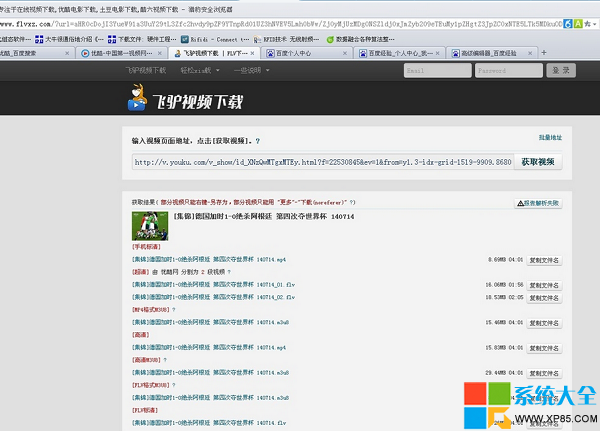Click 飞驴视频下载 in the site navigation bar
This screenshot has width=600, height=431.
click(145, 70)
